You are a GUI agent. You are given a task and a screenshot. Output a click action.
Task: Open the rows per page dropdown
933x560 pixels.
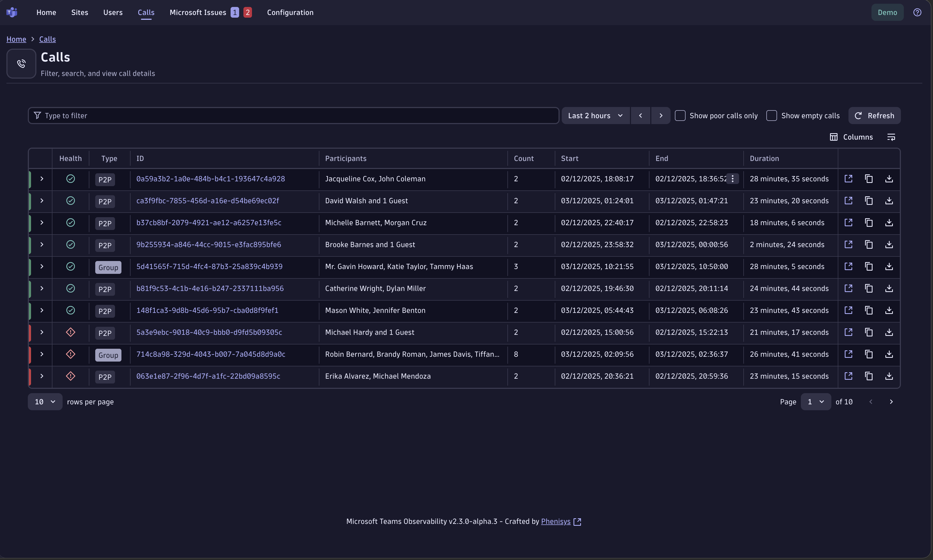[x=44, y=401]
